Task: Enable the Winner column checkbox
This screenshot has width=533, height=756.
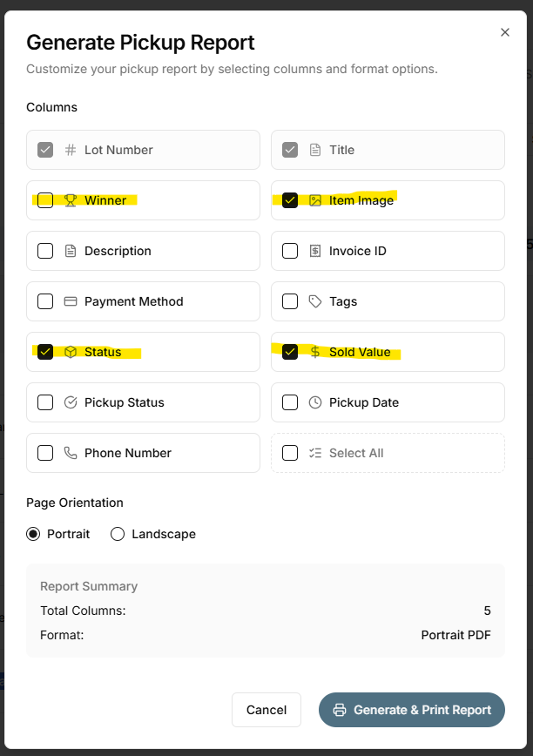Action: (45, 200)
